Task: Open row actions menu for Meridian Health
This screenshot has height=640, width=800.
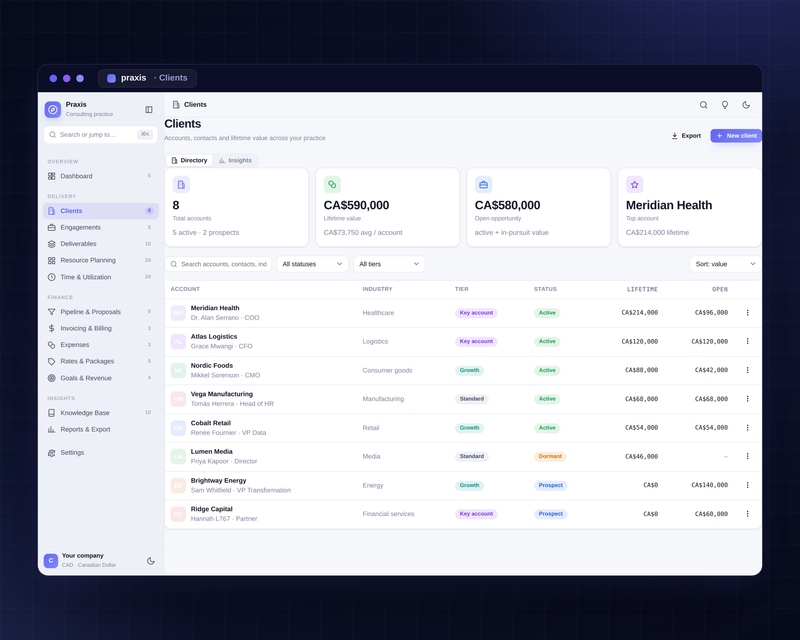Action: pos(747,313)
